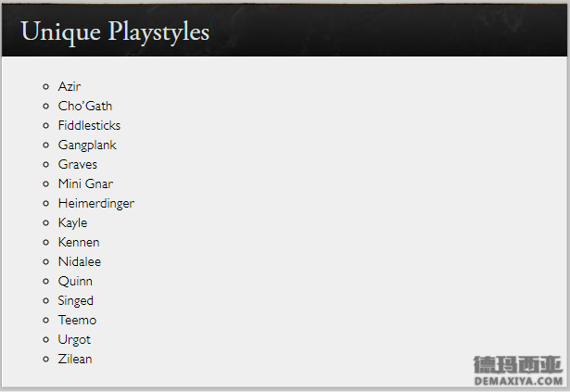Screen dimensions: 570x392
Task: Click the Azir list entry
Action: tap(70, 86)
